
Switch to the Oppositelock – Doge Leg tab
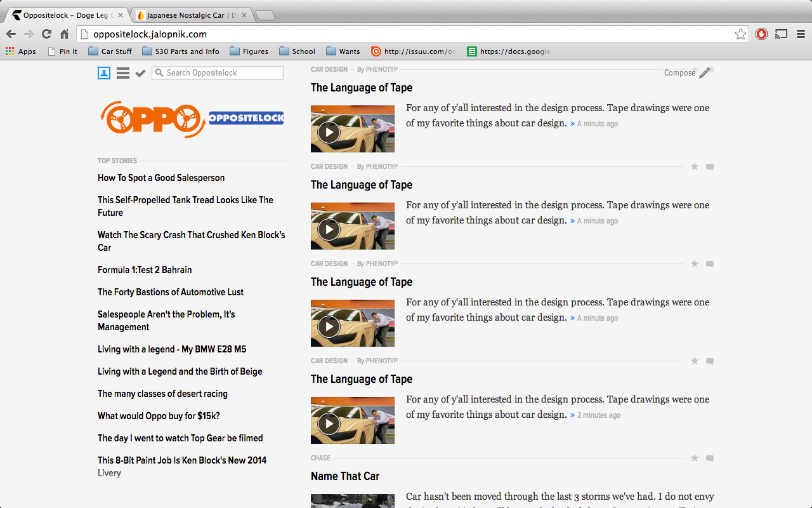(67, 15)
